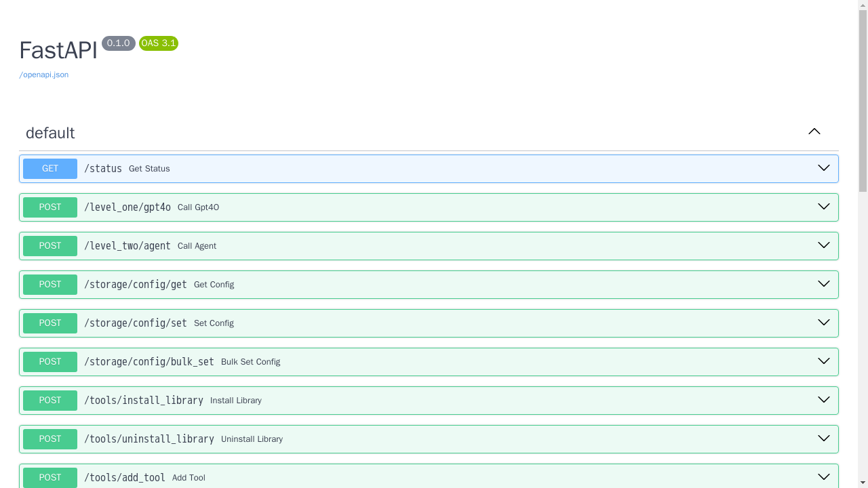
Task: Click the POST badge on /tools/uninstall_library
Action: tap(50, 439)
